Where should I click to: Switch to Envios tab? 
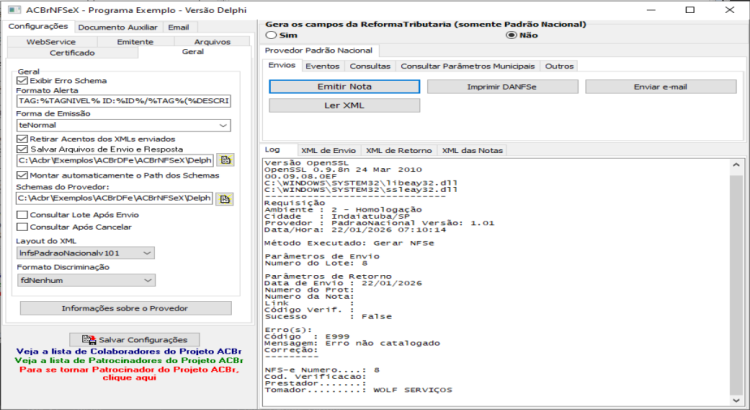point(282,65)
